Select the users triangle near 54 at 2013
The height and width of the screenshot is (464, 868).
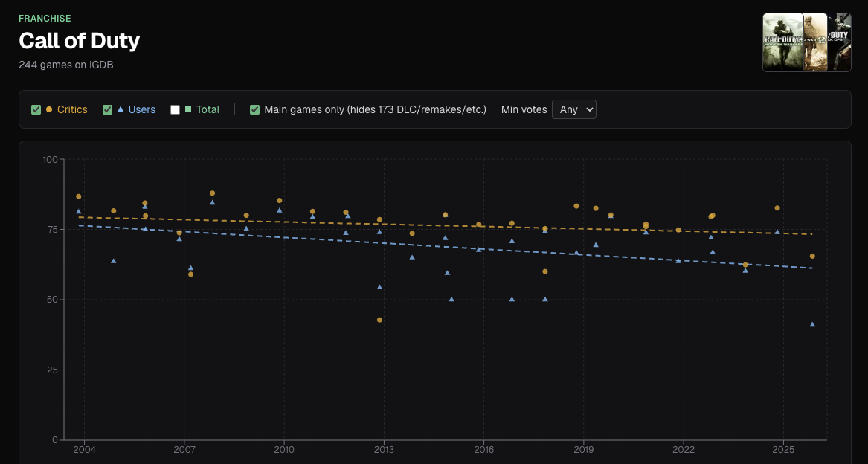pos(380,287)
